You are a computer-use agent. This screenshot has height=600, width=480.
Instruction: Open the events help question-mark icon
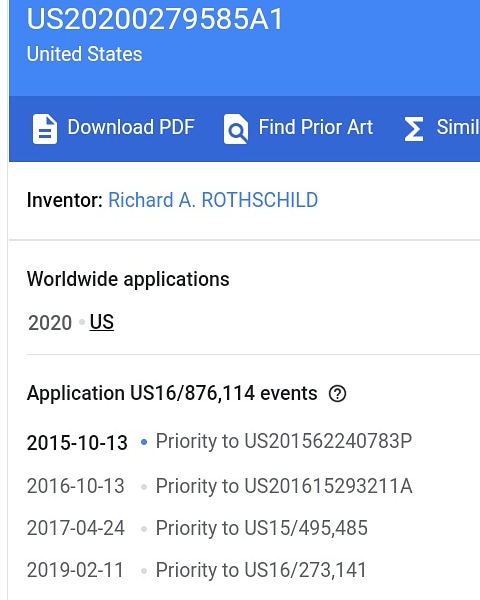coord(337,393)
